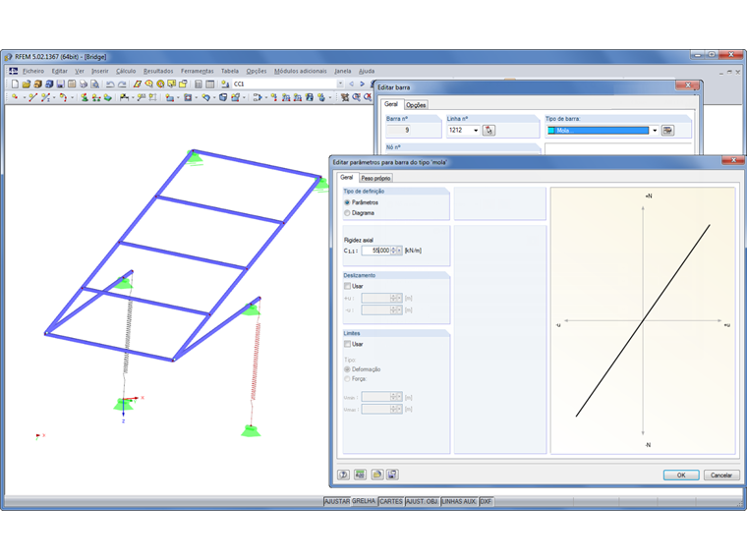Select the new node tool icon
Viewport: 747px width, 560px height.
(16, 97)
